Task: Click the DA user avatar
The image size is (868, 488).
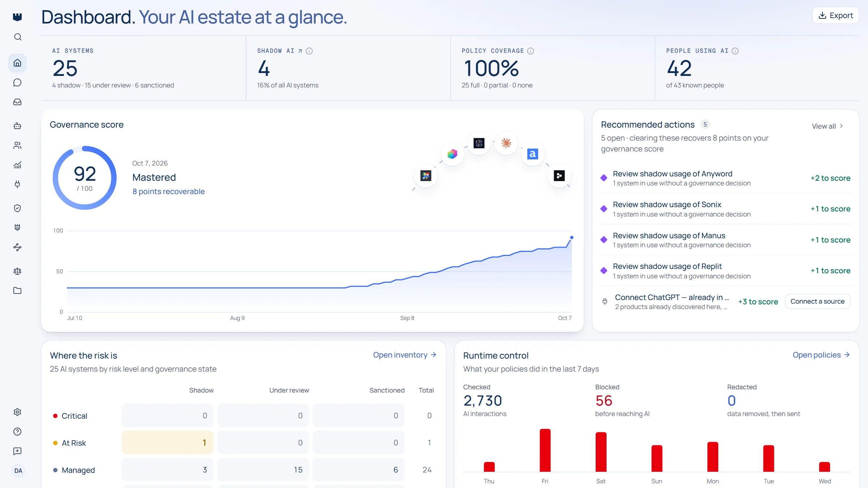Action: point(18,471)
